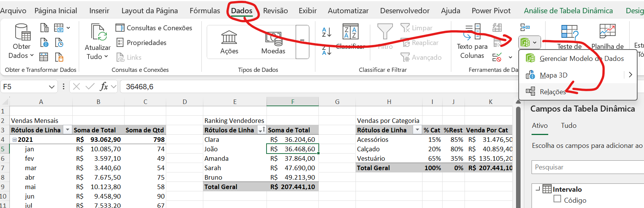
Task: Switch to the Desenvolvedor tab
Action: tap(405, 11)
